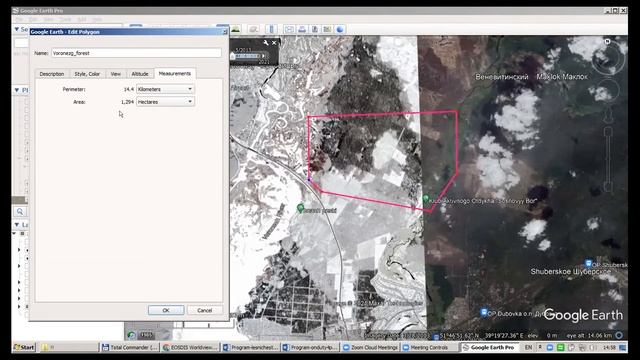Click the OP Shubersk station icon

tap(588, 264)
